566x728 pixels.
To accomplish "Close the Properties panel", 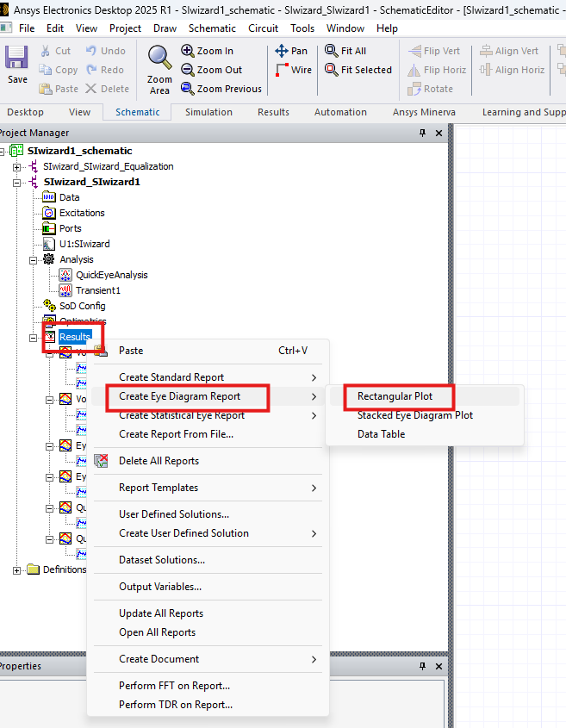I will point(438,666).
